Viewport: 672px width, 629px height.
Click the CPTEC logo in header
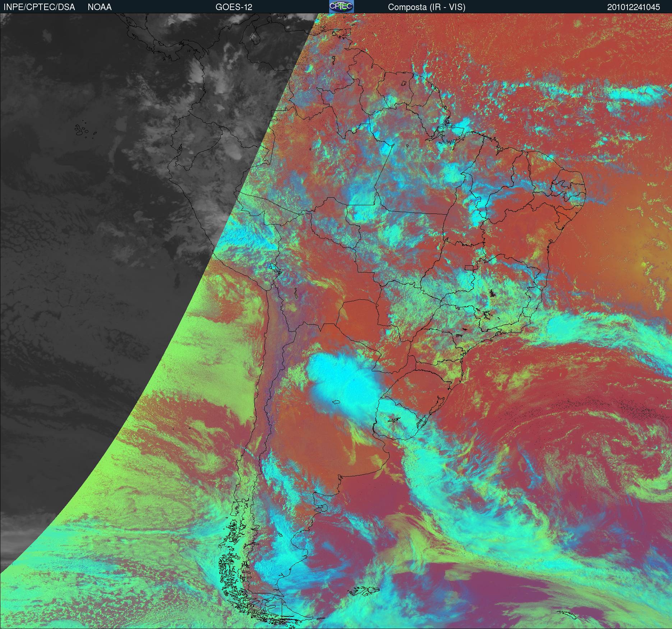tap(341, 6)
